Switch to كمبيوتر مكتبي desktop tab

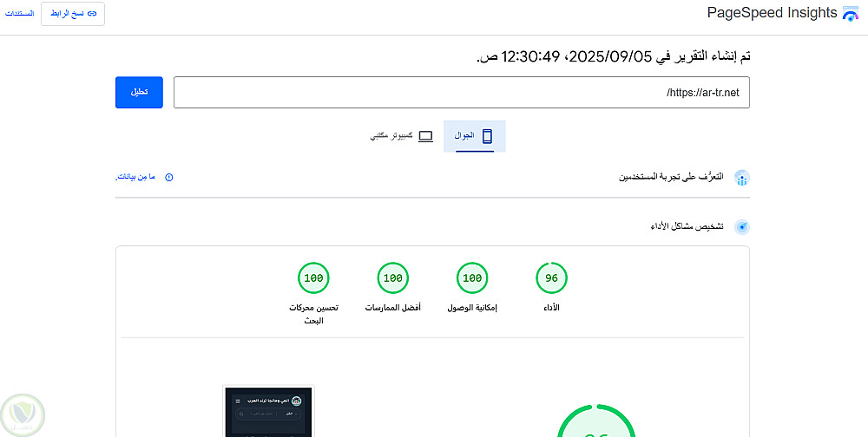click(x=401, y=136)
